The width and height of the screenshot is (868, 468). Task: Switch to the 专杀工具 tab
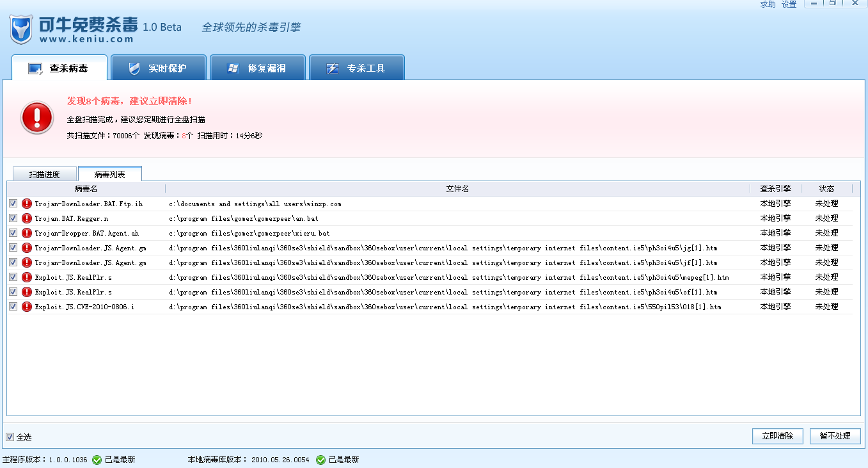point(357,68)
